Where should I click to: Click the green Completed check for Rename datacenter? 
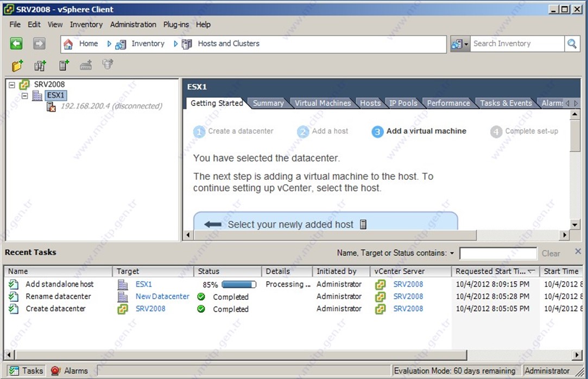pos(201,297)
